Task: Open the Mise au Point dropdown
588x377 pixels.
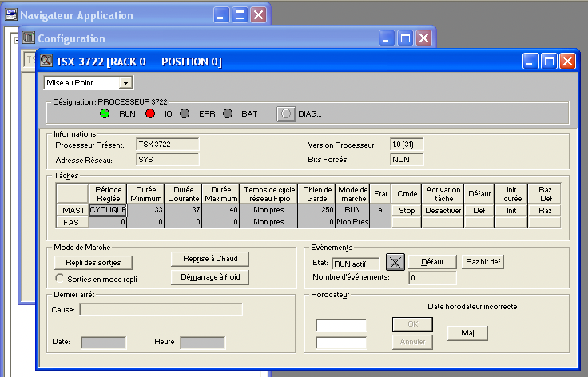Action: point(125,82)
